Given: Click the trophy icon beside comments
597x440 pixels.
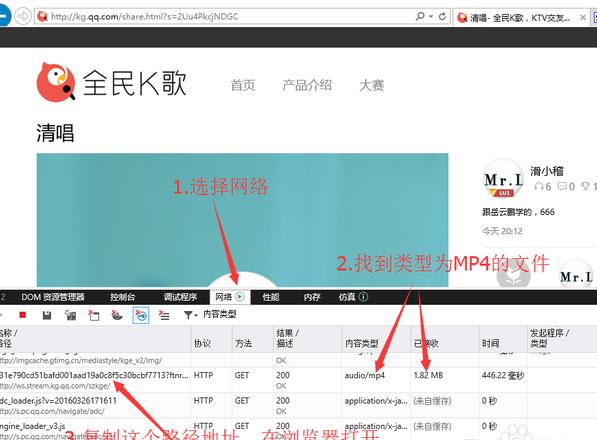Looking at the screenshot, I should pyautogui.click(x=585, y=186).
